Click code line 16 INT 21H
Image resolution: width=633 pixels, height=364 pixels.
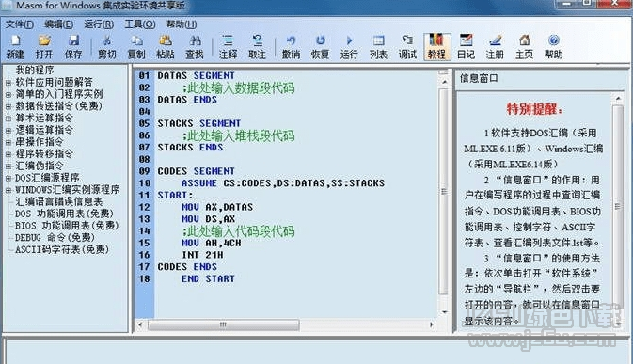pos(202,255)
